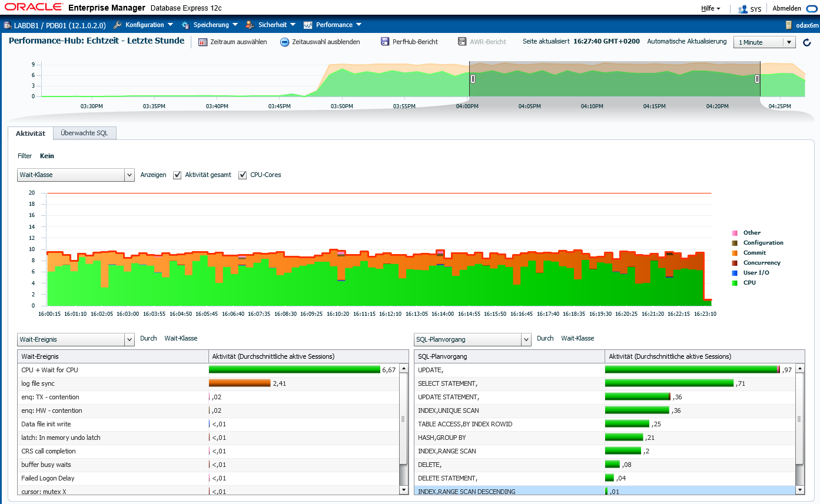820x504 pixels.
Task: Click the Zeitraum auswählen calendar icon
Action: pyautogui.click(x=202, y=42)
